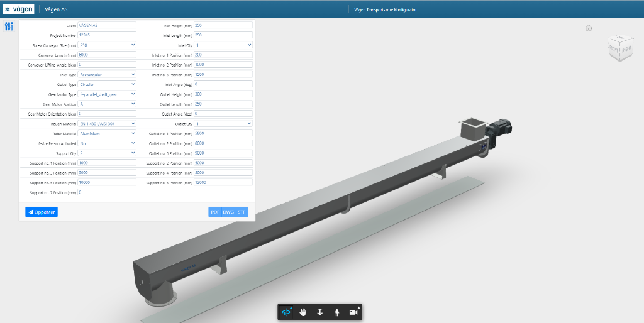Click the Inlet Height field
644x323 pixels.
coord(223,25)
